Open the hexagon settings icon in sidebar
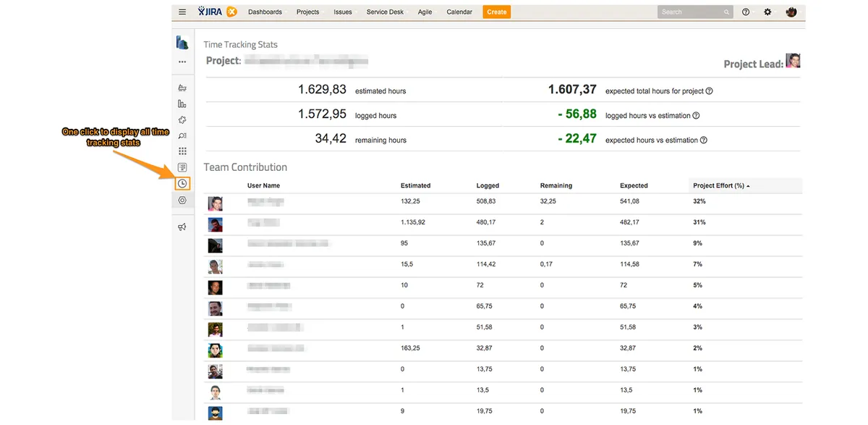This screenshot has width=868, height=425. point(182,200)
